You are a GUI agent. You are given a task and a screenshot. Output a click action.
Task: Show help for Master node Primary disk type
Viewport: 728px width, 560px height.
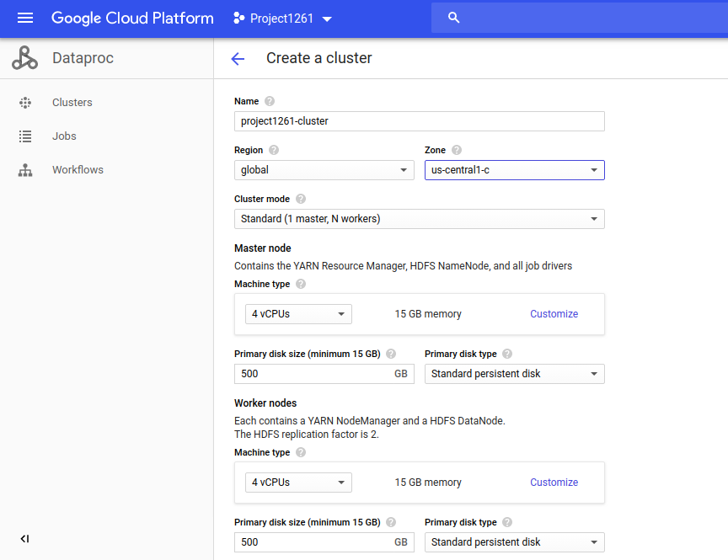tap(507, 354)
